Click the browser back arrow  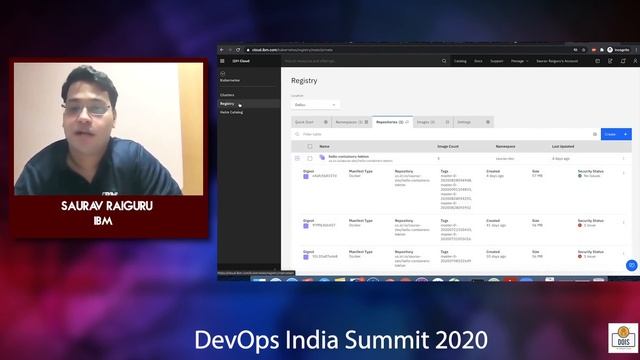pyautogui.click(x=222, y=50)
